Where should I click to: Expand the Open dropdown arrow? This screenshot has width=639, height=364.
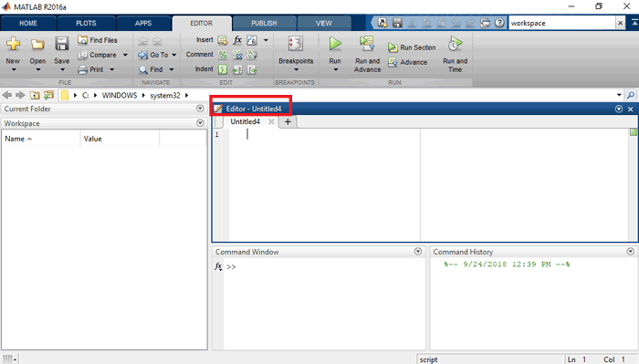click(x=37, y=70)
